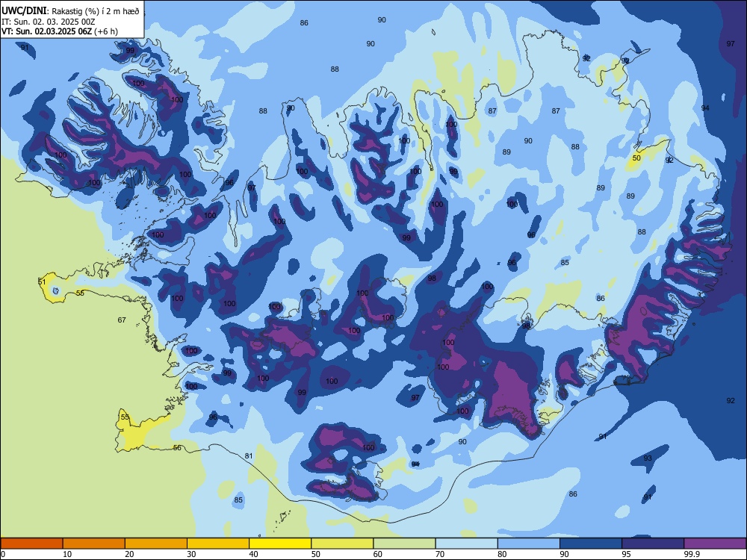
Task: Click the "40" legend tick label
Action: 253,554
